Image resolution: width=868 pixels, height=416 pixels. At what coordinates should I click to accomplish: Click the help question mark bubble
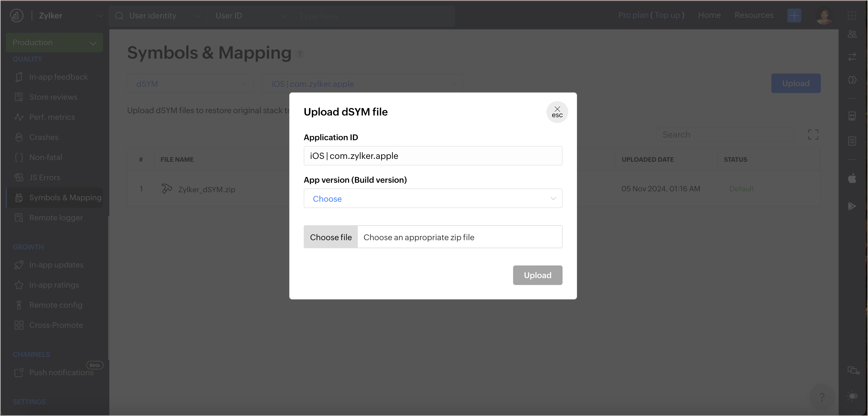click(822, 397)
